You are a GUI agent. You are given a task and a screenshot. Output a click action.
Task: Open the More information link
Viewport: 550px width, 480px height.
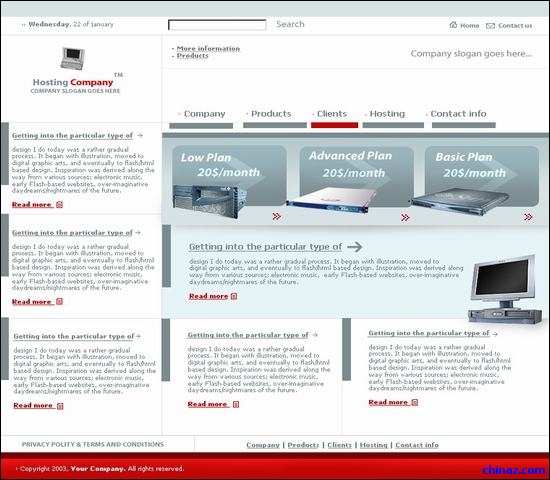(208, 48)
